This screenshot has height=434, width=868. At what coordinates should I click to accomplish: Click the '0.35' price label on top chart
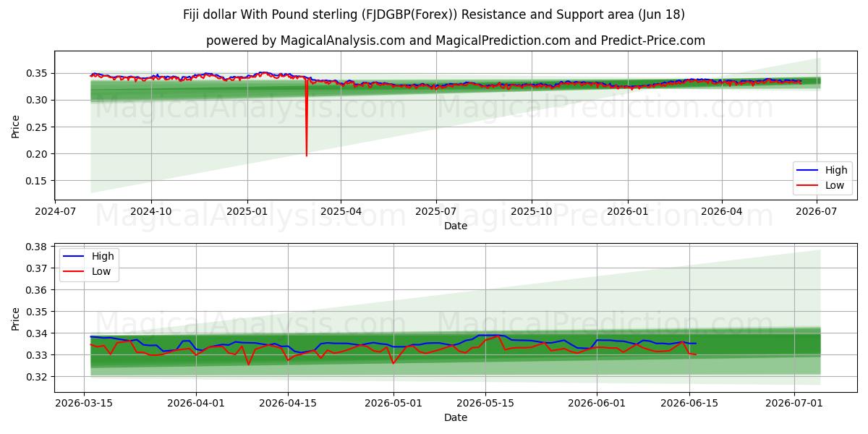pyautogui.click(x=38, y=73)
